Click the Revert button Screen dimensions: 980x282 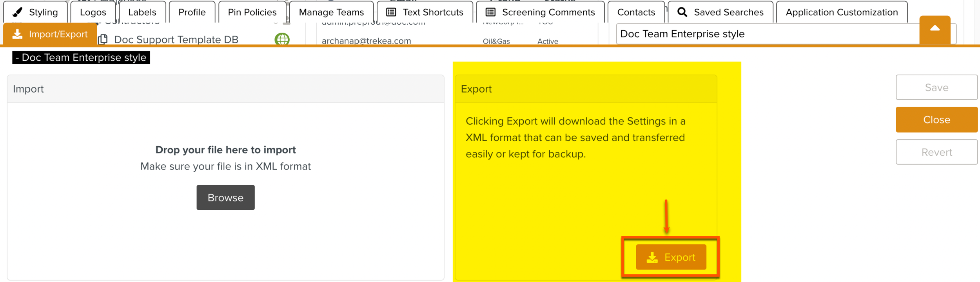point(936,152)
